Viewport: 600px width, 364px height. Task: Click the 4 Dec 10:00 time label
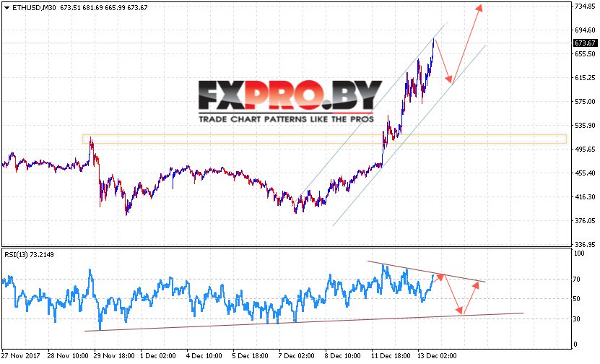(204, 355)
